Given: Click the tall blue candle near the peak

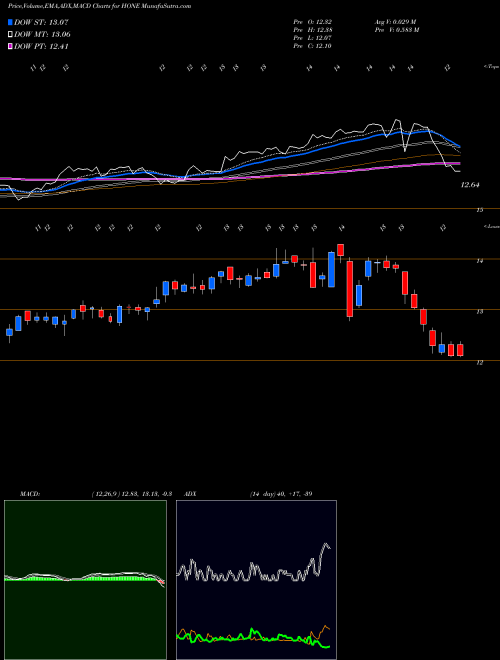Looking at the screenshot, I should click(332, 269).
